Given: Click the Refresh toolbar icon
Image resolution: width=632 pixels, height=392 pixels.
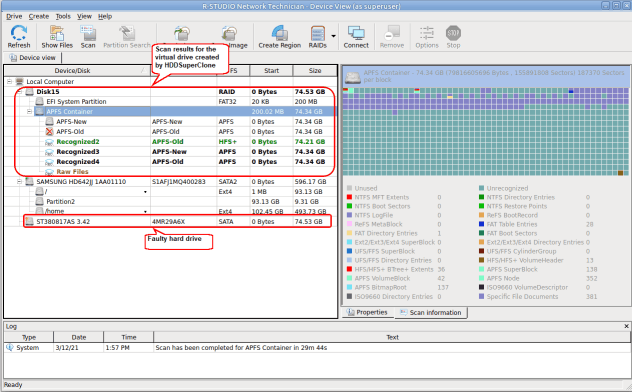Looking at the screenshot, I should click(x=19, y=37).
